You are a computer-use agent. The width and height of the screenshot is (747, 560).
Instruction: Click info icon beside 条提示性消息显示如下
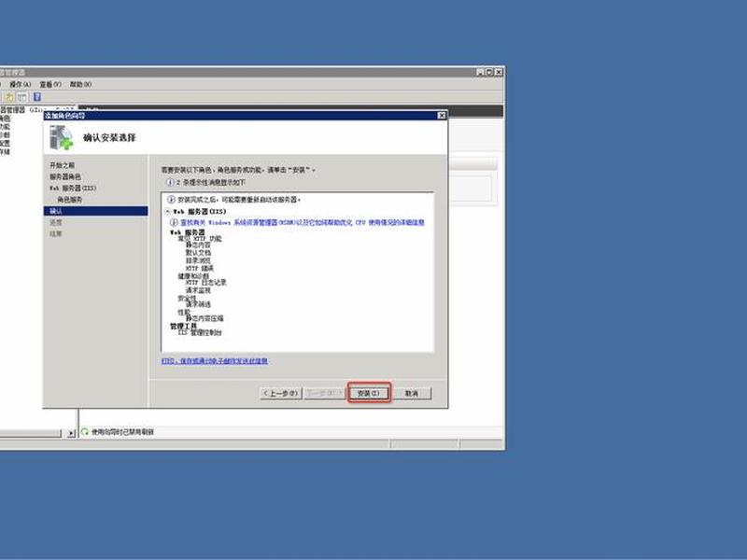170,182
